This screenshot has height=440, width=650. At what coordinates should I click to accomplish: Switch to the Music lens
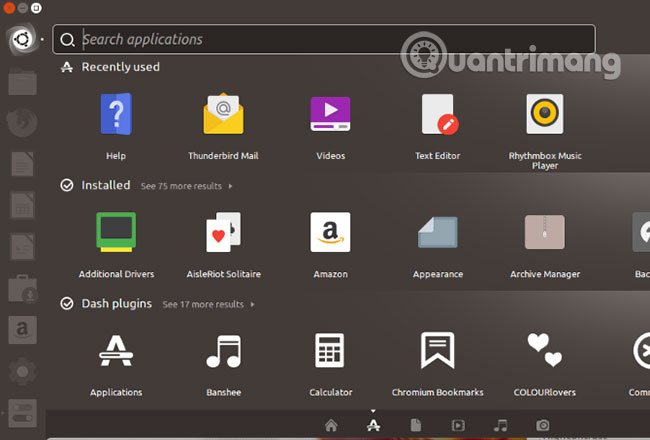click(500, 425)
